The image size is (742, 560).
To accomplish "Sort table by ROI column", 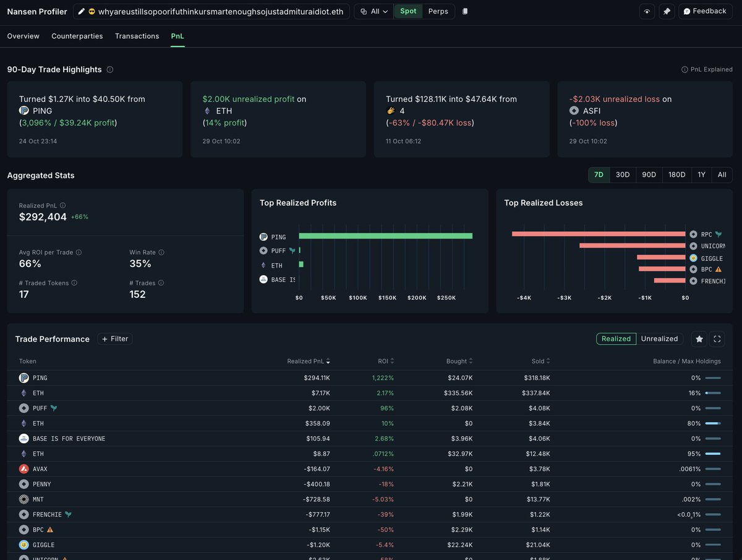I will (386, 361).
